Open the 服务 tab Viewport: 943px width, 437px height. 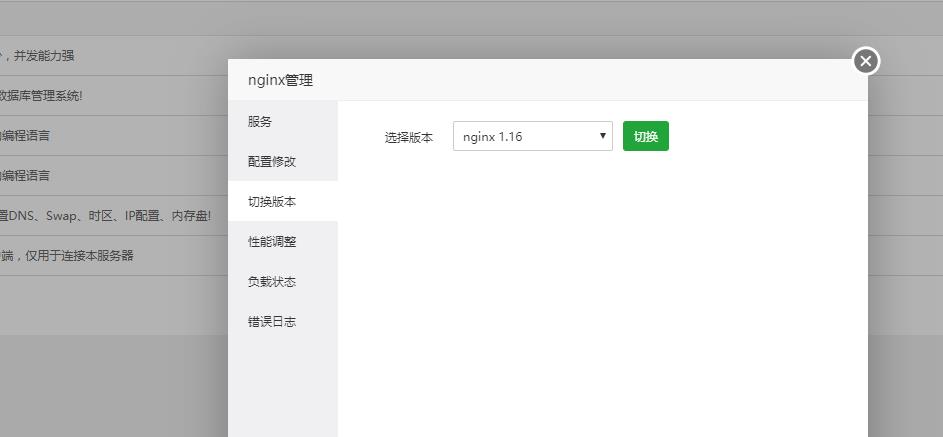[x=283, y=121]
